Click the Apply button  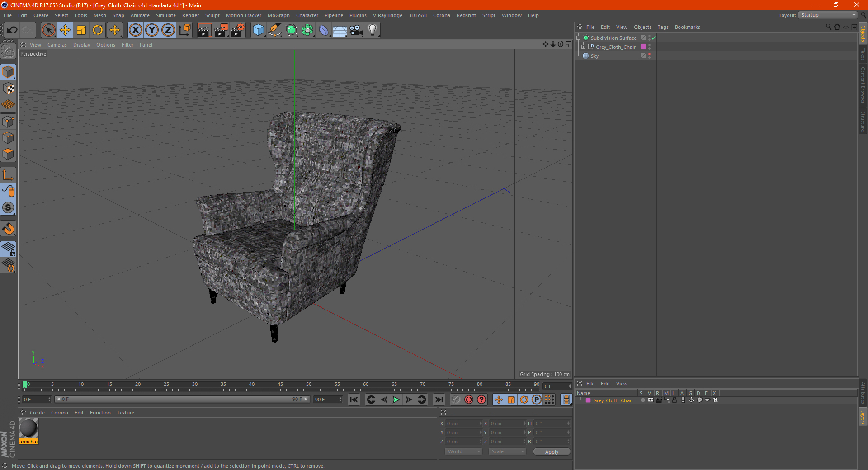coord(552,451)
